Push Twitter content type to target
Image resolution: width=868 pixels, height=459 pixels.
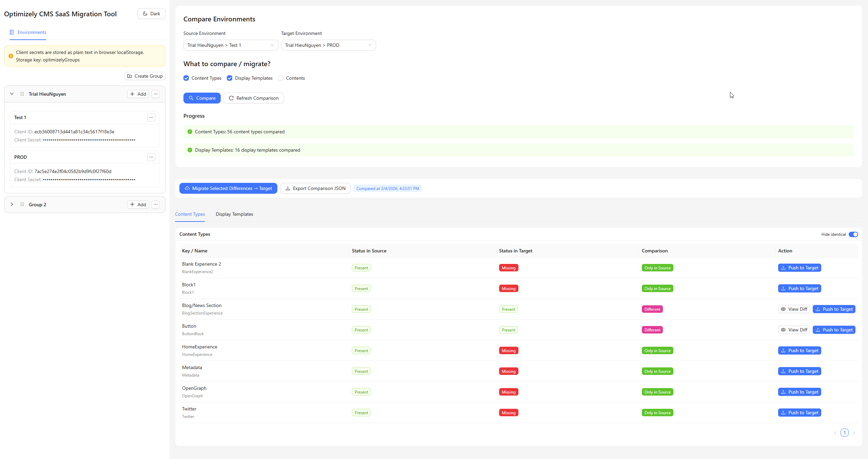click(x=799, y=413)
